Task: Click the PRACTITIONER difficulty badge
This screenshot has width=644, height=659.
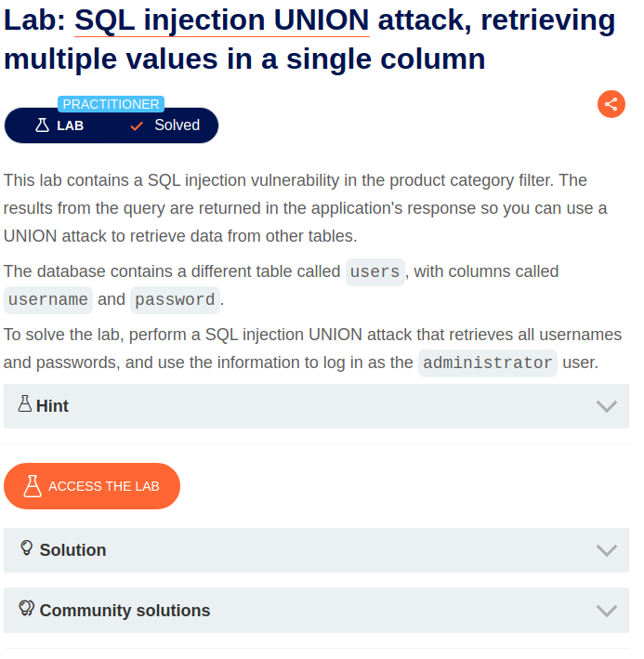Action: click(111, 104)
